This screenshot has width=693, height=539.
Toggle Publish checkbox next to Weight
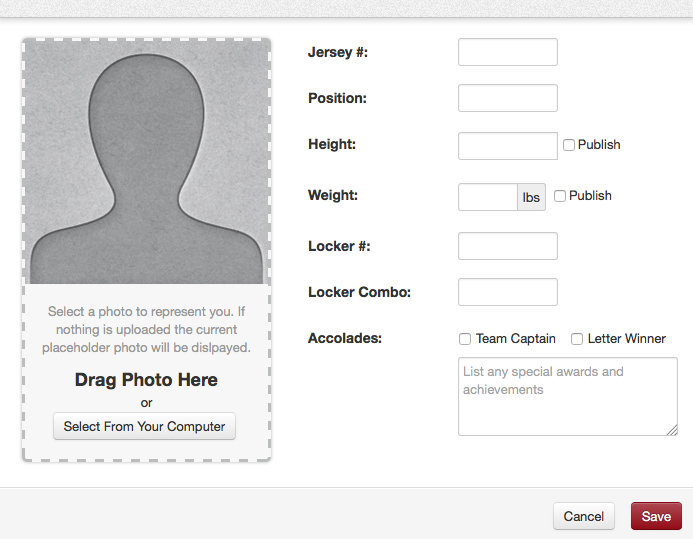[560, 196]
